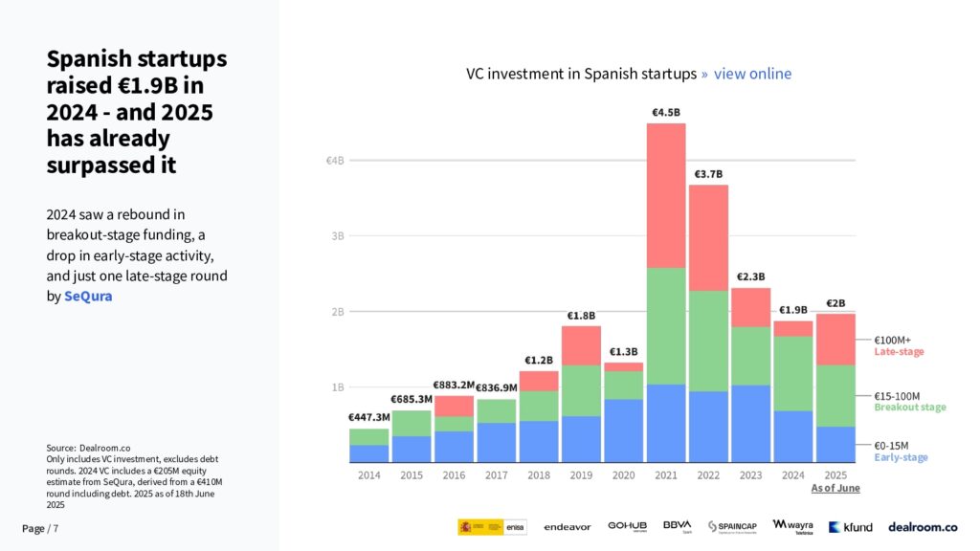Click the wayra logo
Viewport: 980px width, 551px height.
click(x=792, y=527)
